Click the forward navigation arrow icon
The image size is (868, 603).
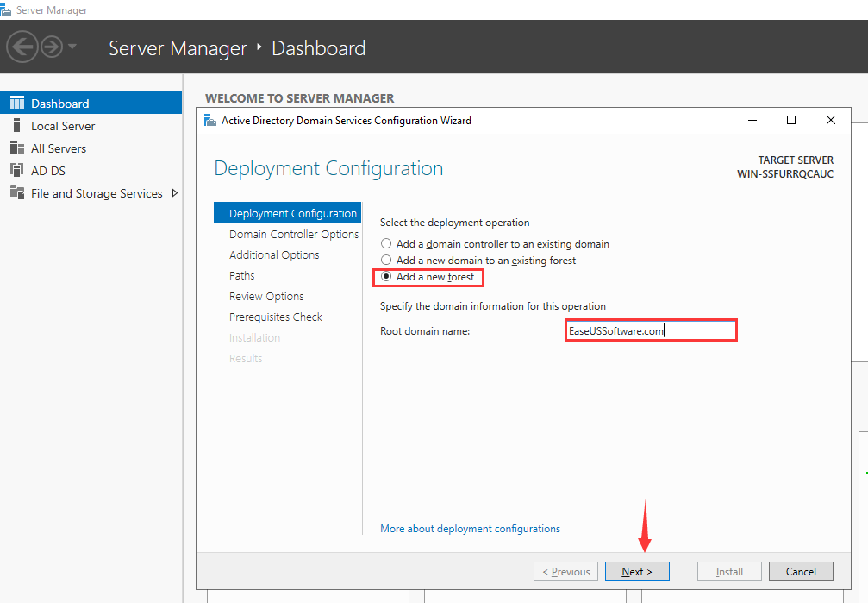pyautogui.click(x=52, y=47)
